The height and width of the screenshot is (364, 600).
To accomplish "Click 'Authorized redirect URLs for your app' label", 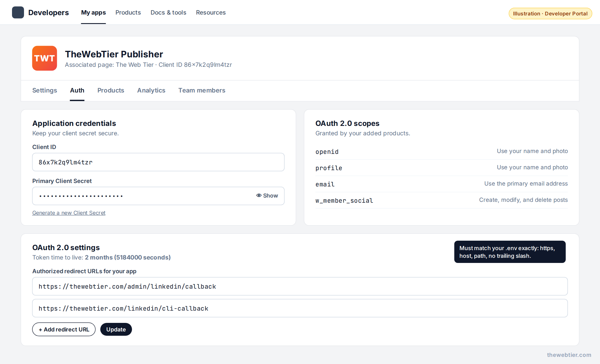I will [84, 271].
